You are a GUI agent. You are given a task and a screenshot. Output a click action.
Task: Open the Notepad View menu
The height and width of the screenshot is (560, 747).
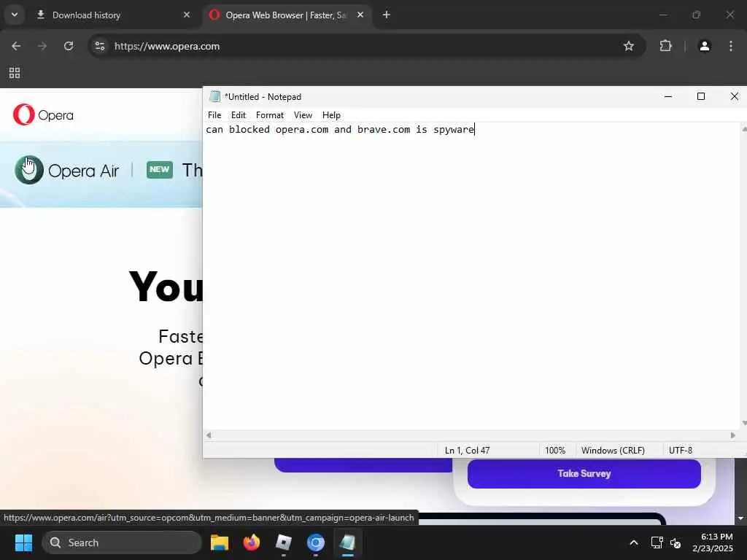pos(303,115)
